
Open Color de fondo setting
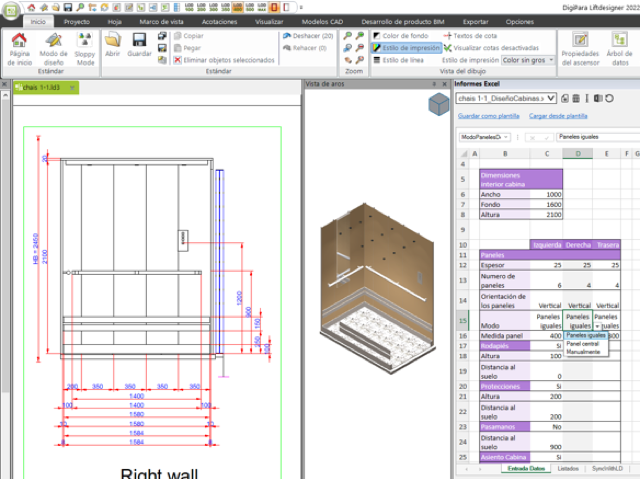pos(401,36)
